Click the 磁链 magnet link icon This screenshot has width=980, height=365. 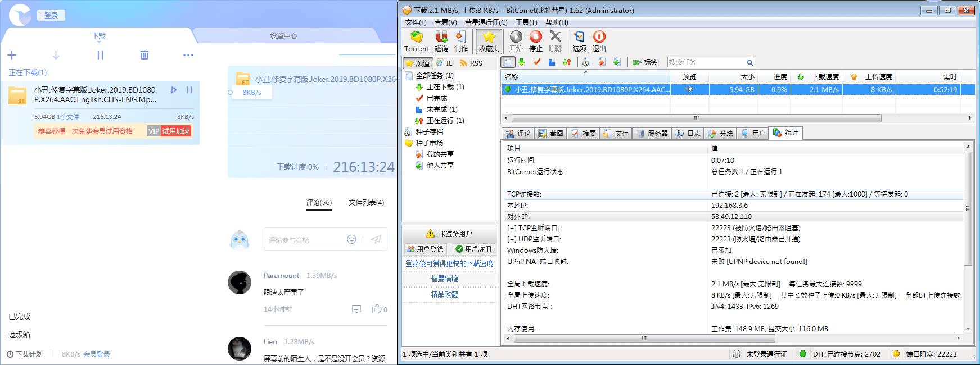[441, 42]
